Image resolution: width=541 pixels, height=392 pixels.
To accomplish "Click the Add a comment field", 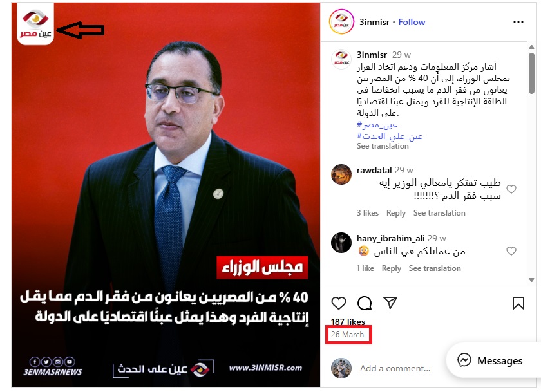I will (x=395, y=368).
